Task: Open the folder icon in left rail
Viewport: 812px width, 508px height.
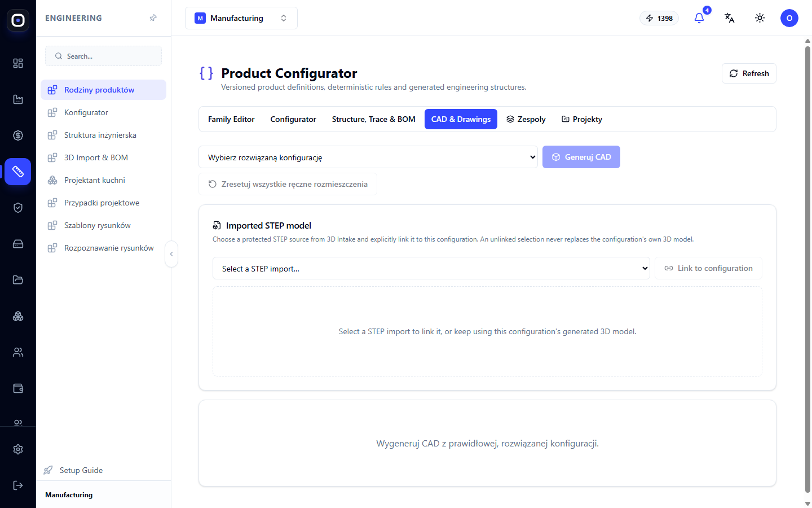Action: click(18, 280)
